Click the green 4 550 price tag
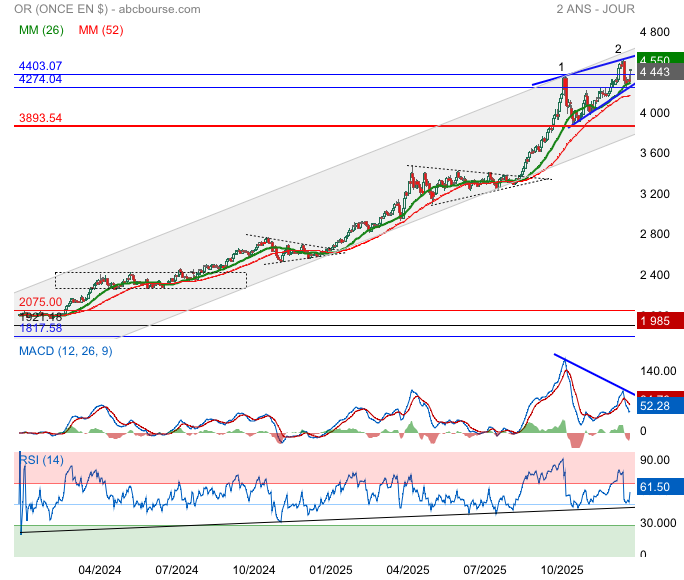This screenshot has height=580, width=684. (660, 58)
